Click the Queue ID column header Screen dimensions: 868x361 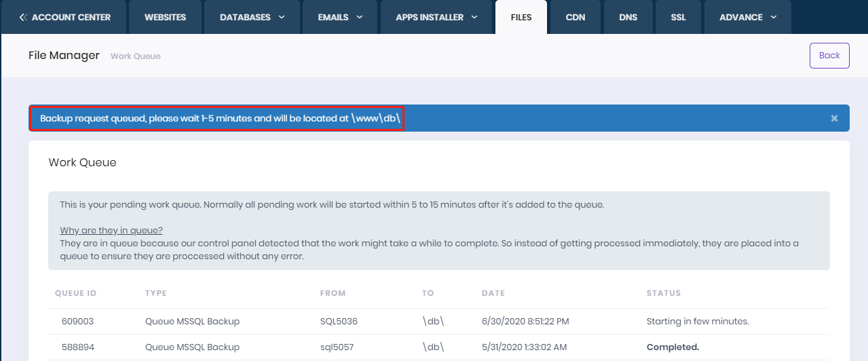point(75,293)
